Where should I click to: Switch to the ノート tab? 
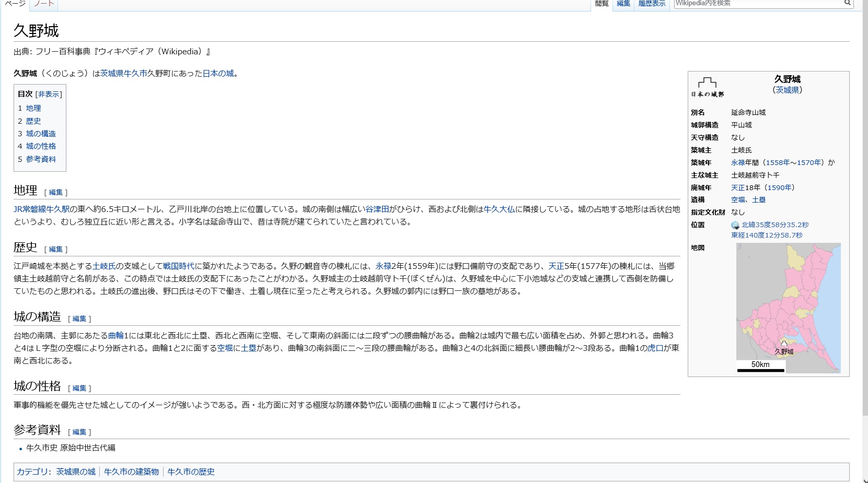click(x=43, y=3)
